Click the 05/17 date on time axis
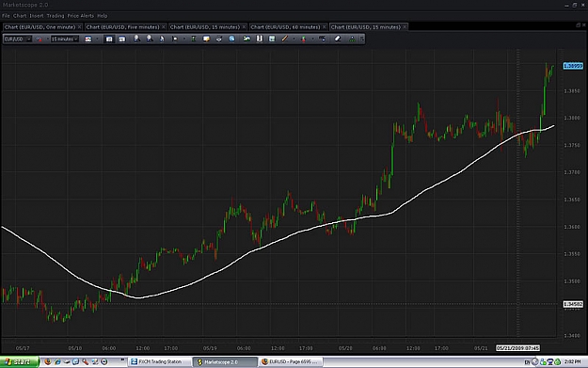 23,348
